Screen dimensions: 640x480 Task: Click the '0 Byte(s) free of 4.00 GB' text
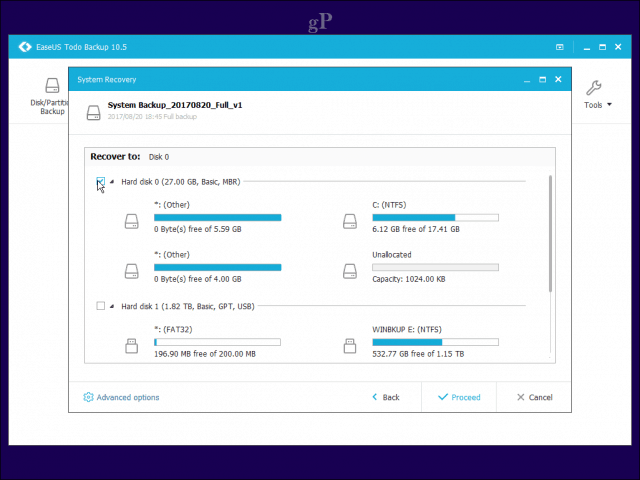point(198,279)
